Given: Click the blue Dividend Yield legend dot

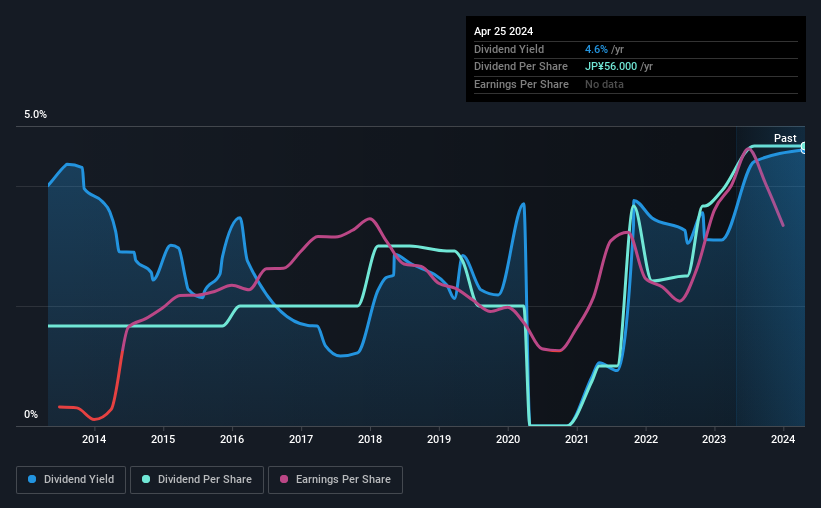Looking at the screenshot, I should click(x=32, y=479).
